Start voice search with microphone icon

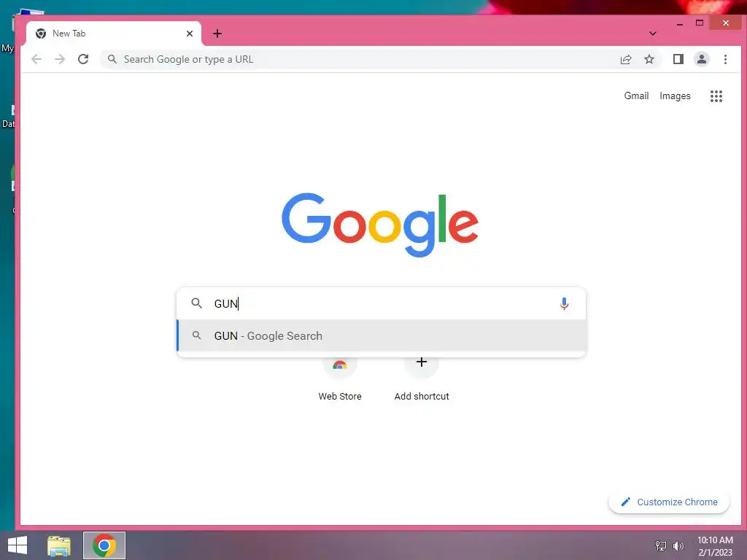pos(564,303)
